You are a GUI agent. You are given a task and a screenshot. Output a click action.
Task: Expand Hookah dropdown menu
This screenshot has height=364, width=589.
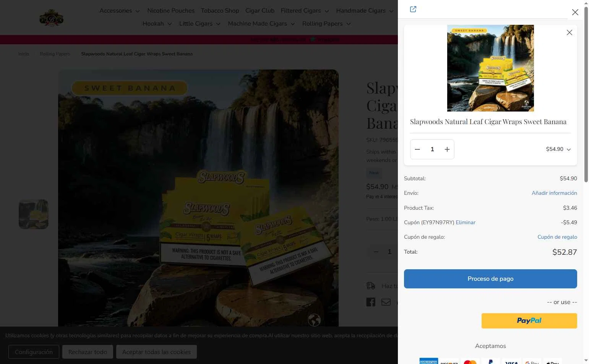pos(157,24)
